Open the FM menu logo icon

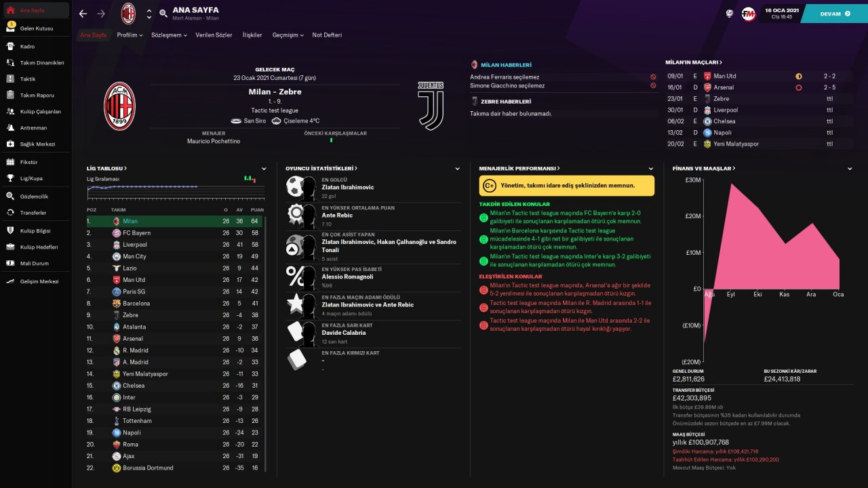[x=749, y=14]
